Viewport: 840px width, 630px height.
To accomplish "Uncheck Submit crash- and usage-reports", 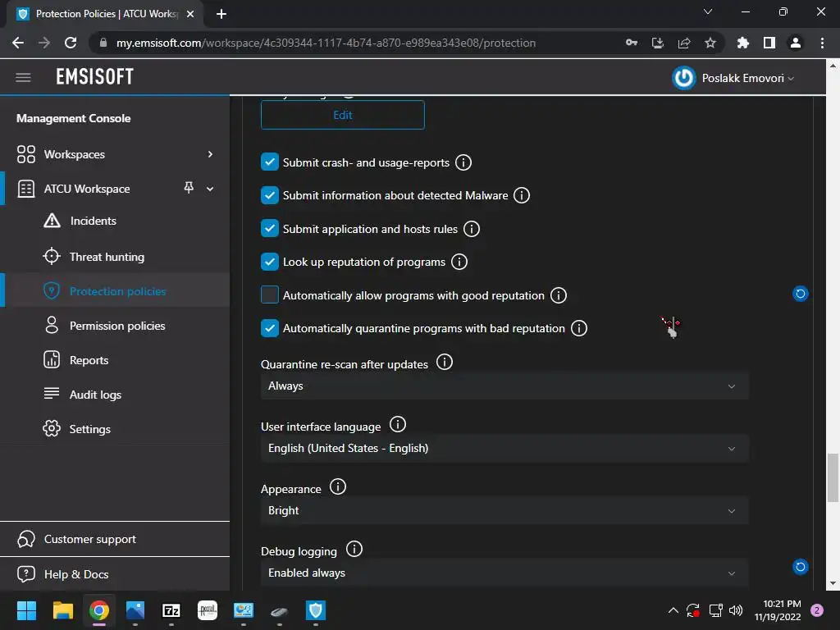I will coord(269,162).
